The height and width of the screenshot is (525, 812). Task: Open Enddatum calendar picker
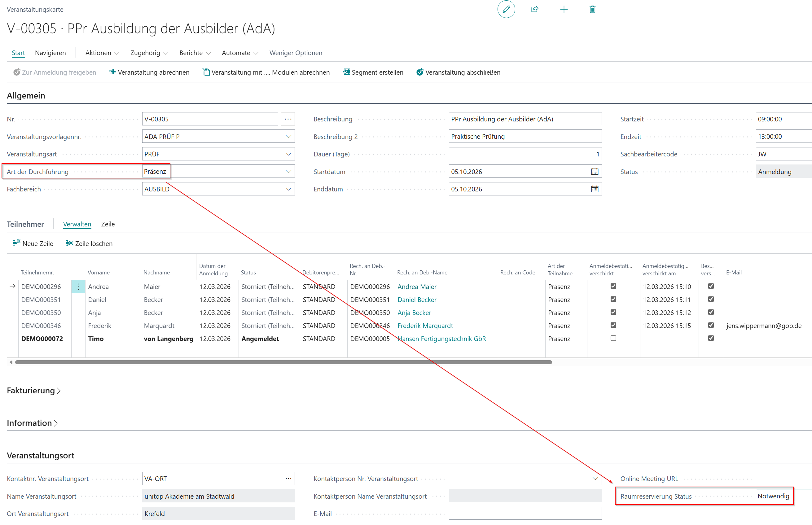(594, 189)
